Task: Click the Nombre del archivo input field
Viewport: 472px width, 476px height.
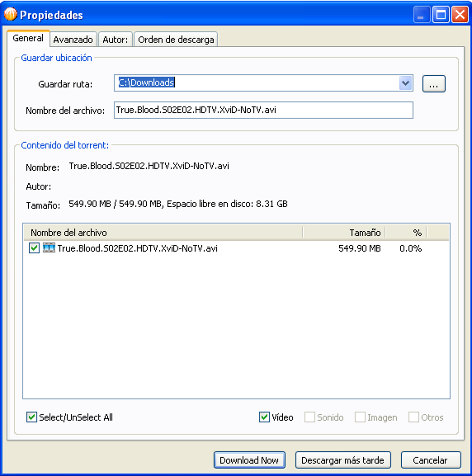Action: [x=263, y=110]
